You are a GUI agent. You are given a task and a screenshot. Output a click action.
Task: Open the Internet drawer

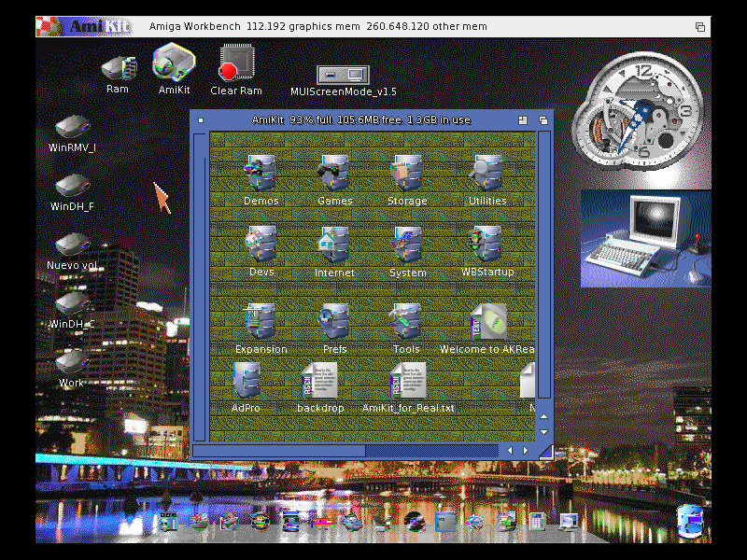pyautogui.click(x=334, y=245)
